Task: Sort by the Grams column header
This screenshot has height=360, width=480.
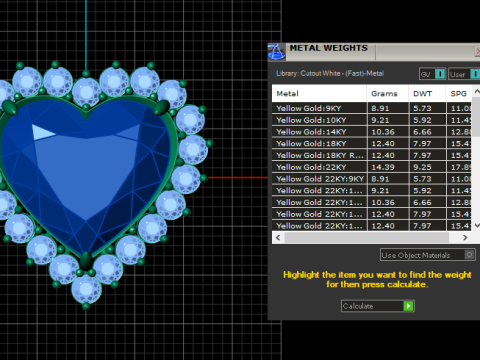Action: pyautogui.click(x=388, y=94)
